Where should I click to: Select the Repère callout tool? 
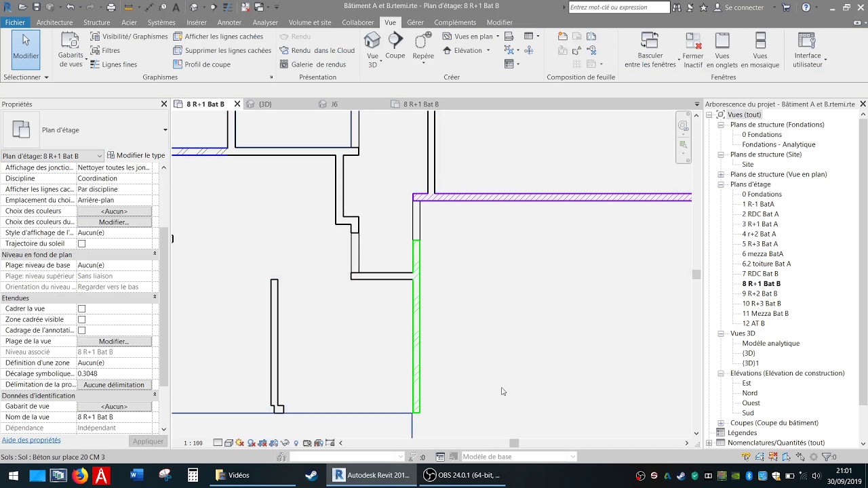tap(423, 47)
